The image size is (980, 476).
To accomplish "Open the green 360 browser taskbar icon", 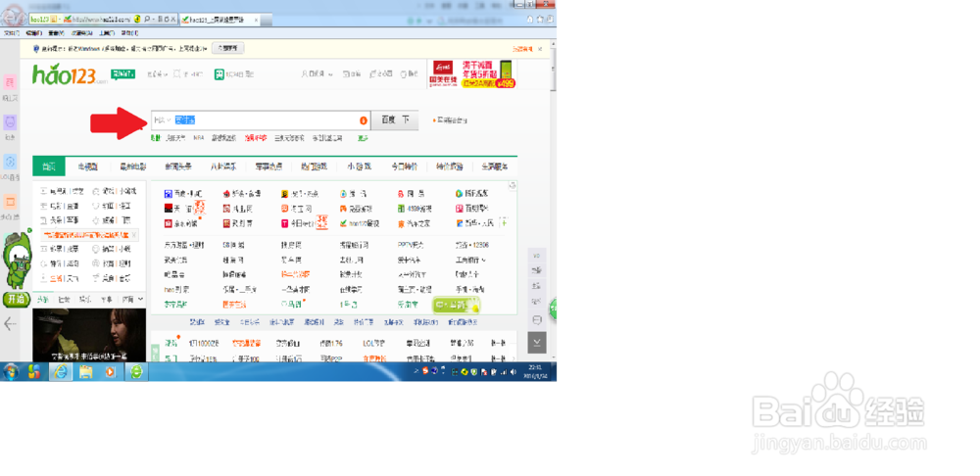I will (x=135, y=371).
